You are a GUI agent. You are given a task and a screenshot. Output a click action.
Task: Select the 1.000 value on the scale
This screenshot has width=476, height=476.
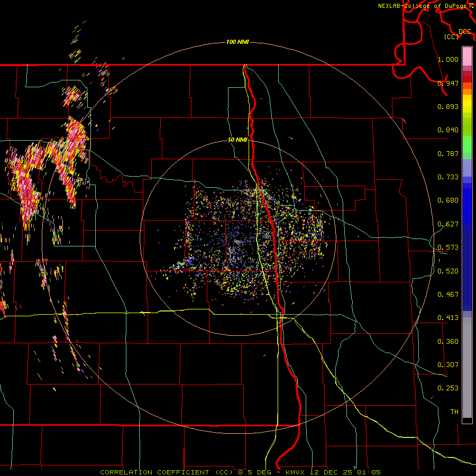pyautogui.click(x=448, y=59)
